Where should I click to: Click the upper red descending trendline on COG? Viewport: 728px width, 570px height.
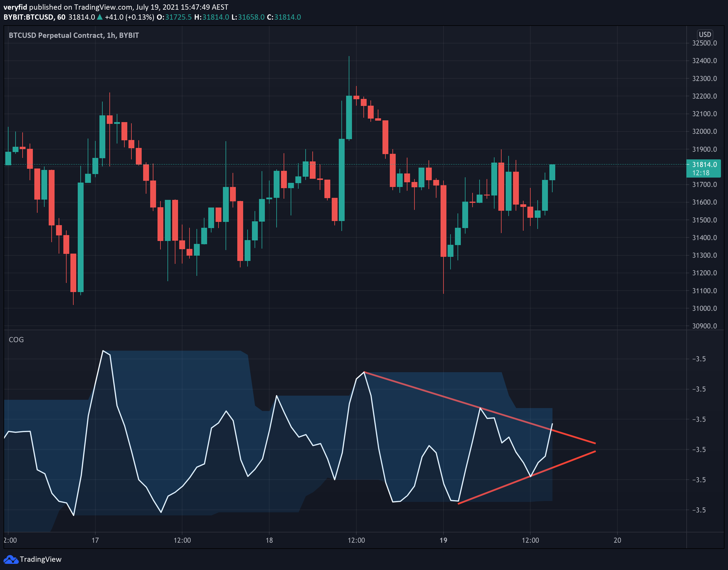[480, 408]
